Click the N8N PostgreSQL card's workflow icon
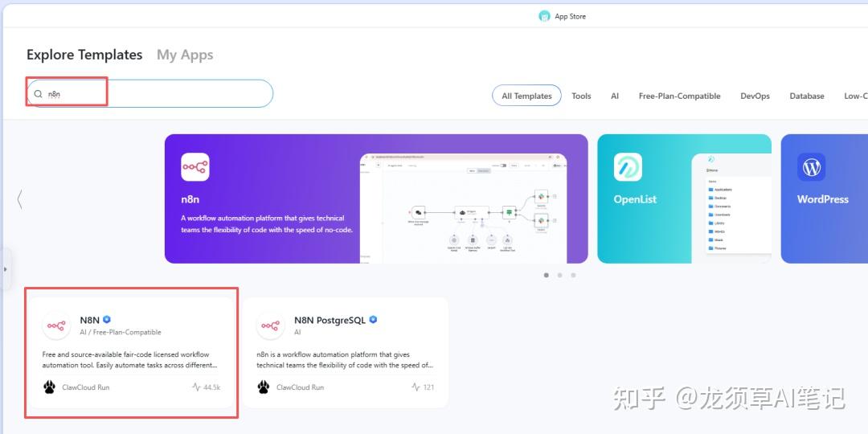 pos(271,325)
